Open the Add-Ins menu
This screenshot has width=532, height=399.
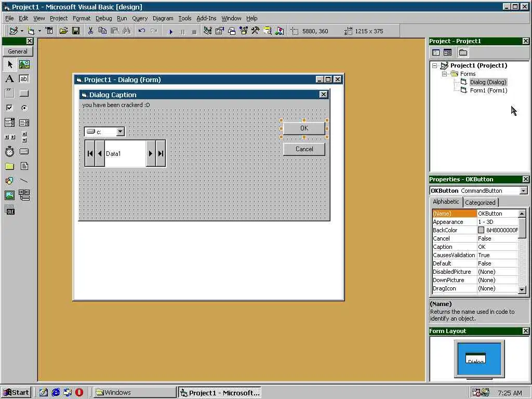click(206, 18)
